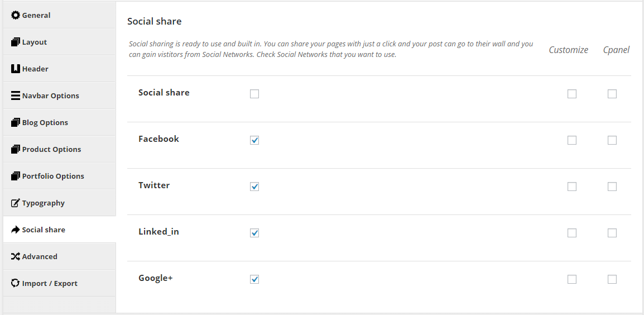The width and height of the screenshot is (644, 315).
Task: Tick the Customize checkbox for Facebook
Action: (x=571, y=140)
